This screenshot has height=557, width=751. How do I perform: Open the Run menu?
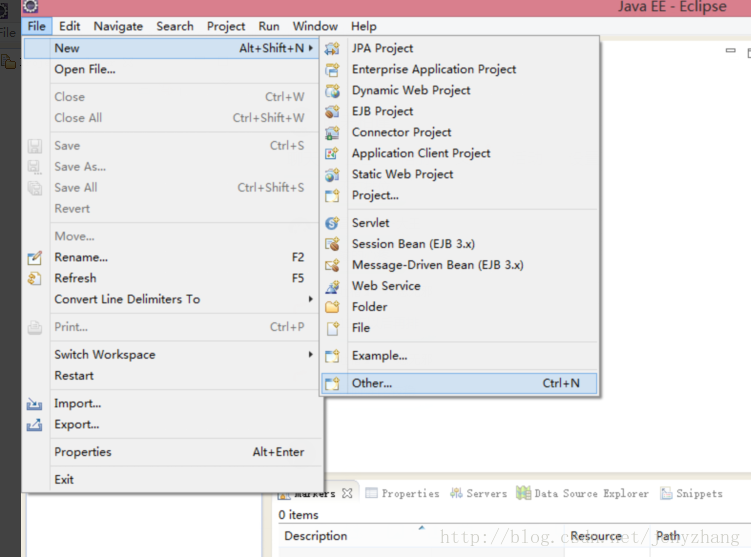[x=269, y=26]
